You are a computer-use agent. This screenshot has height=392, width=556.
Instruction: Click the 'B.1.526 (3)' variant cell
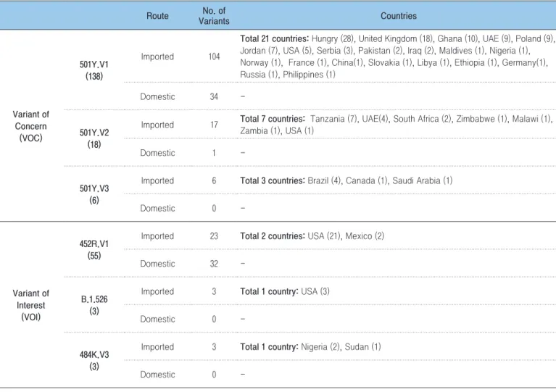94,305
